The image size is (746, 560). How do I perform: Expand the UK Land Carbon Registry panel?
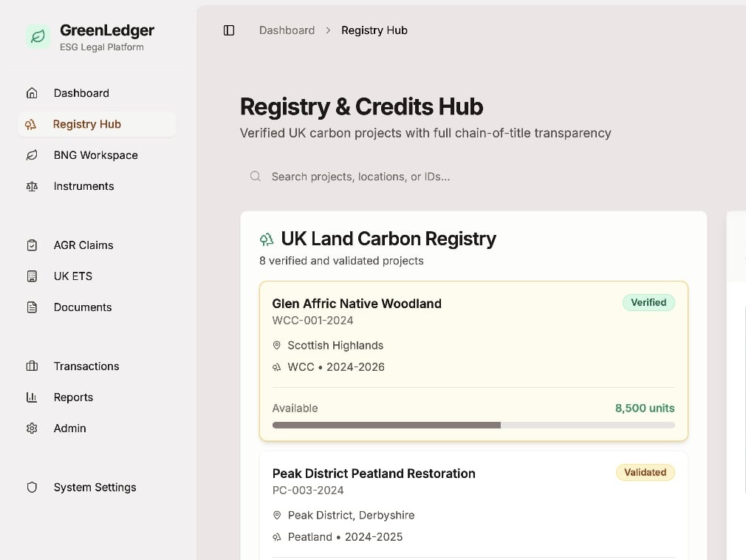point(389,239)
